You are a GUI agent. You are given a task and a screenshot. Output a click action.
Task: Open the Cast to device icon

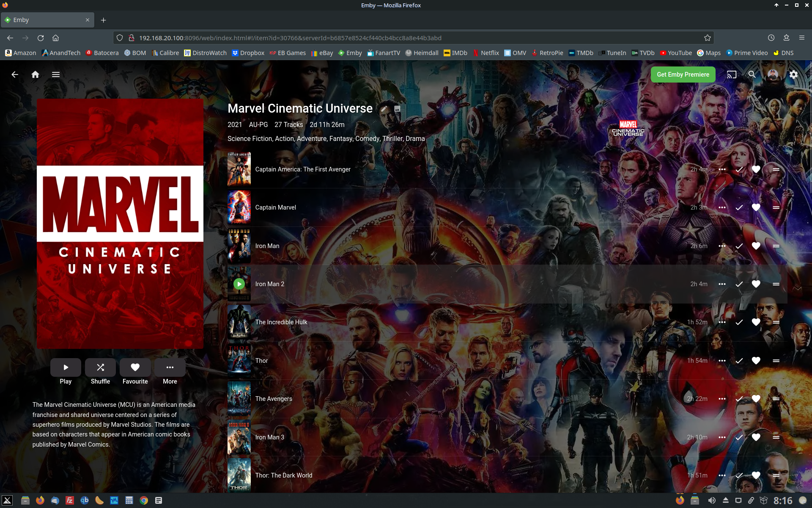tap(732, 75)
